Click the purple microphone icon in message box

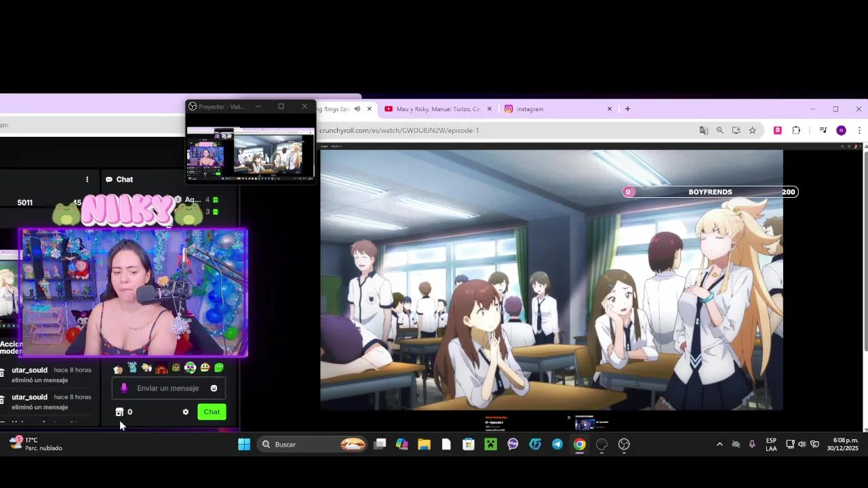coord(123,388)
